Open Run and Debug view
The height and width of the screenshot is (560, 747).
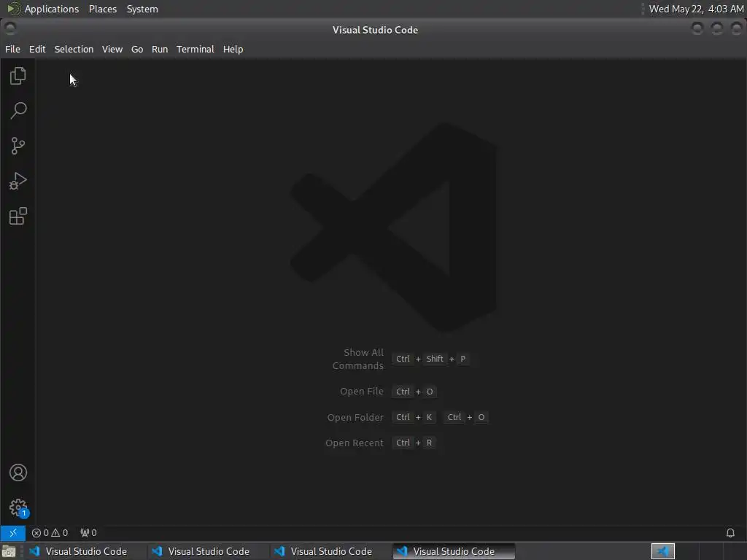click(18, 181)
